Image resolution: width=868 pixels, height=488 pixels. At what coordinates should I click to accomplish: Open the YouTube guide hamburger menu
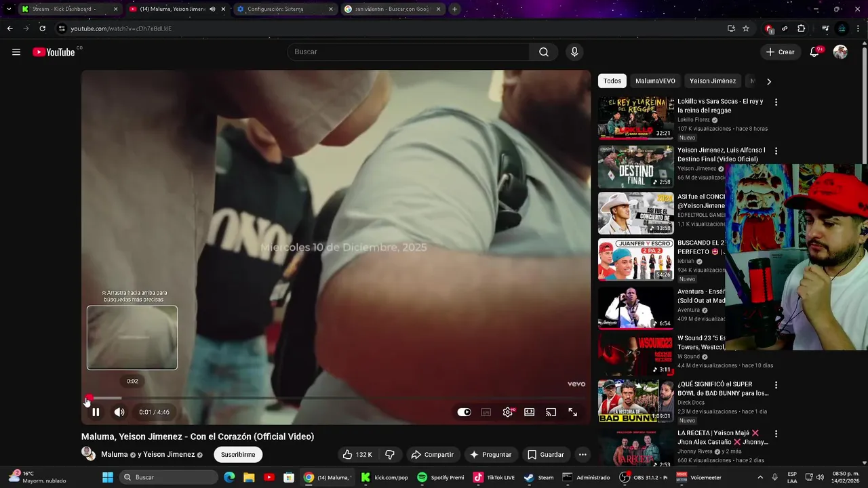[16, 52]
